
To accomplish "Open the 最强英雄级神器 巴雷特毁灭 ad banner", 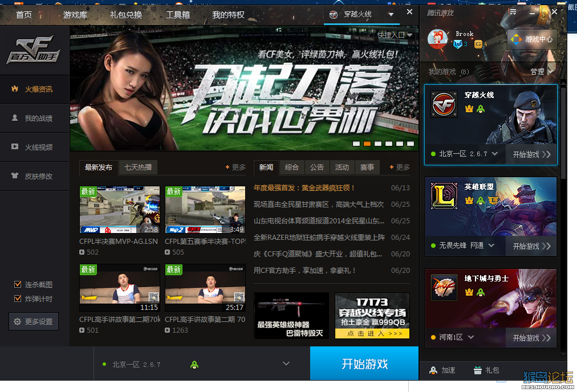I will pyautogui.click(x=291, y=316).
